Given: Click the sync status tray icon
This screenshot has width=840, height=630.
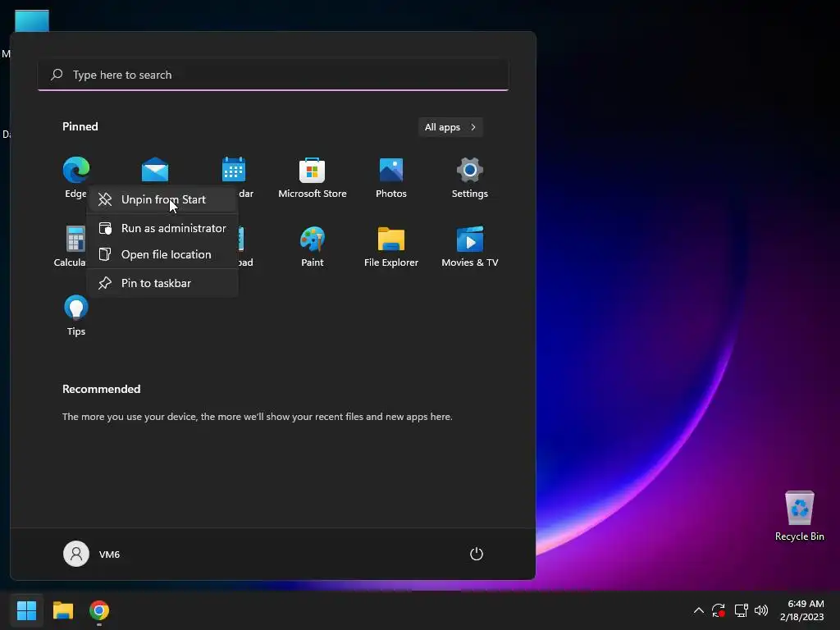Looking at the screenshot, I should click(x=719, y=610).
